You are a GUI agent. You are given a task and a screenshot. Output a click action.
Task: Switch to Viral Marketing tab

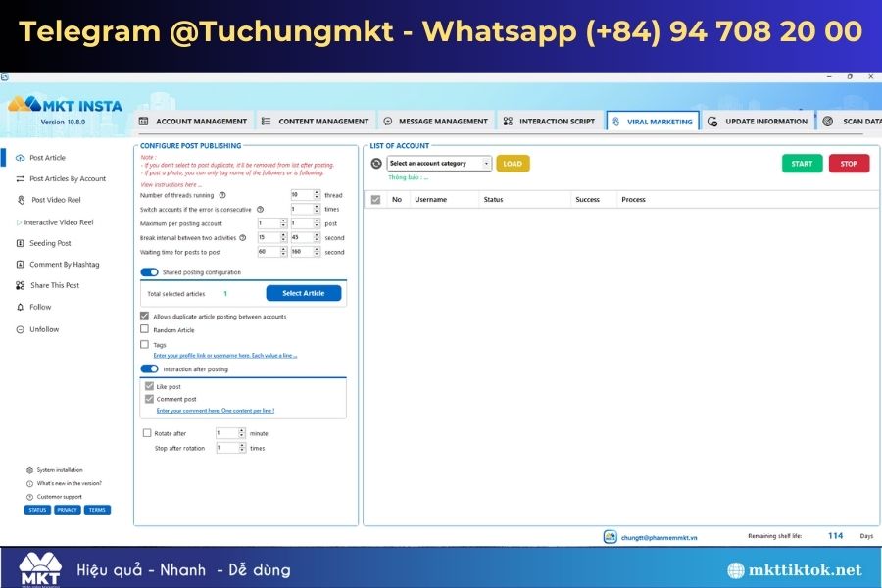653,121
